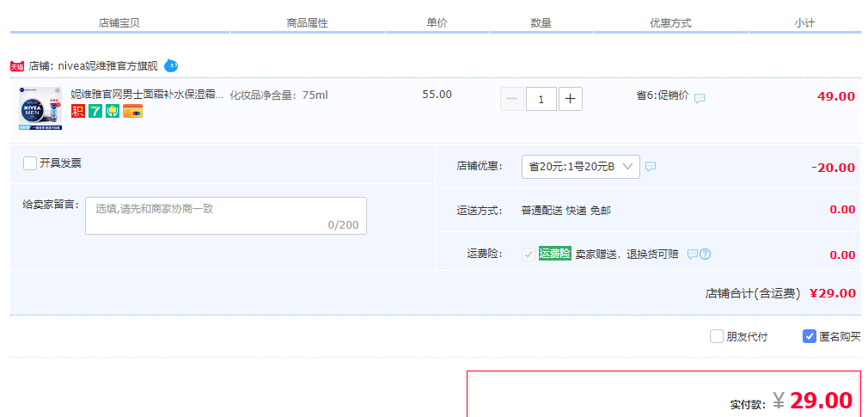Click the green 7-day return badge icon
Viewport: 868px width, 417px height.
click(x=95, y=111)
